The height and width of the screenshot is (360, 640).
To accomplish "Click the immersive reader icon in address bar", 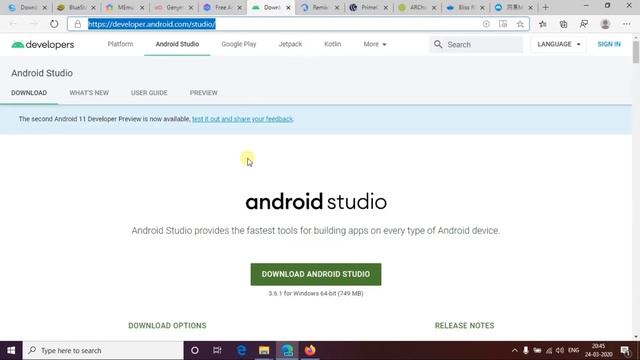I will pos(503,24).
